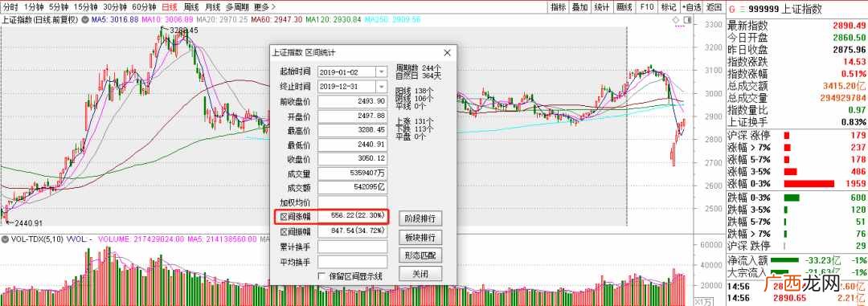Open the 画线 drawing tools button
This screenshot has width=868, height=306.
point(624,7)
